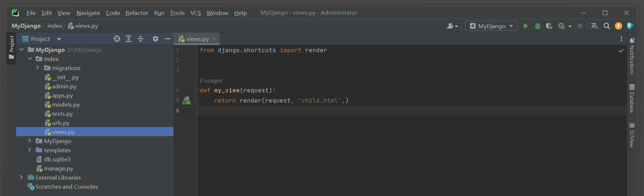Run the MyDjango configuration
The image size is (644, 196).
[x=526, y=26]
